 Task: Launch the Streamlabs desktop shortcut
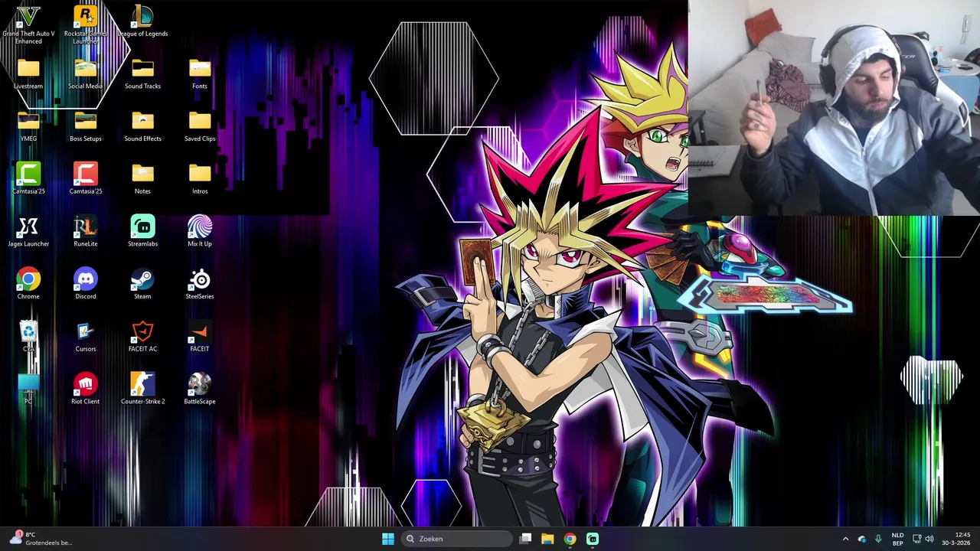pos(142,232)
